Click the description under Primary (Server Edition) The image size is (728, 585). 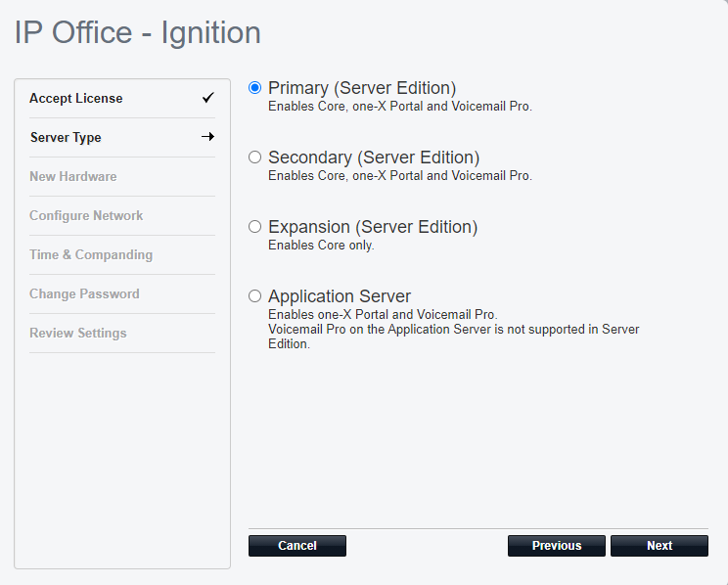[x=400, y=107]
